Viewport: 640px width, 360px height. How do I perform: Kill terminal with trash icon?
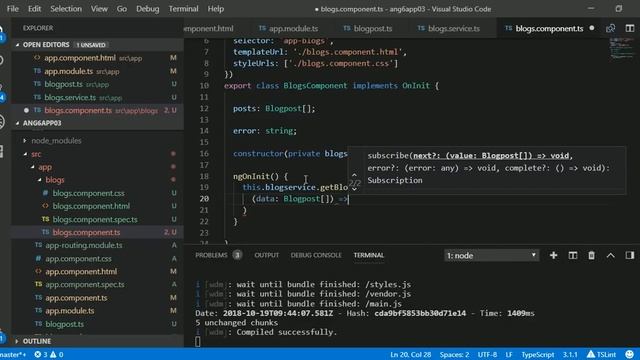click(591, 256)
